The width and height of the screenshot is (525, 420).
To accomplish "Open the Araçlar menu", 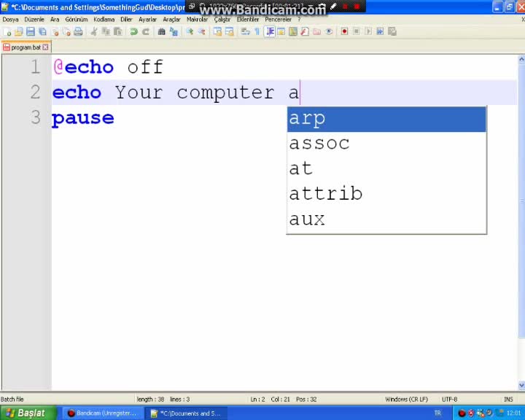I will (x=171, y=20).
